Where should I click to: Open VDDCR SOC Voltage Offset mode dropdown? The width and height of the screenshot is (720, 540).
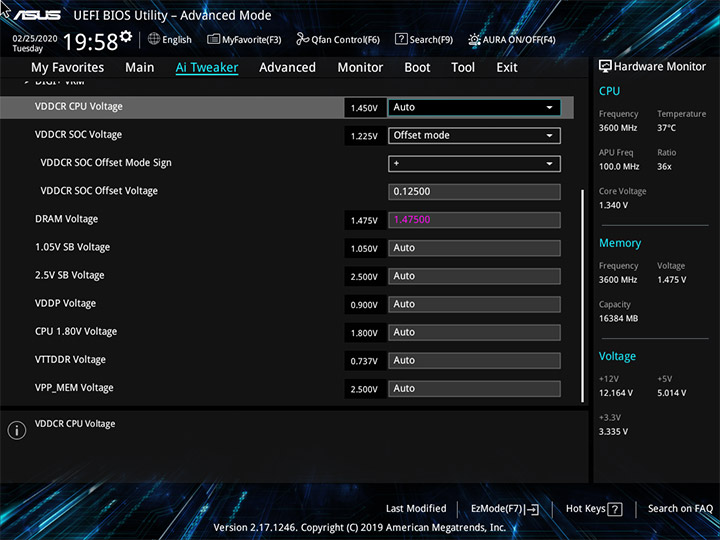point(474,135)
